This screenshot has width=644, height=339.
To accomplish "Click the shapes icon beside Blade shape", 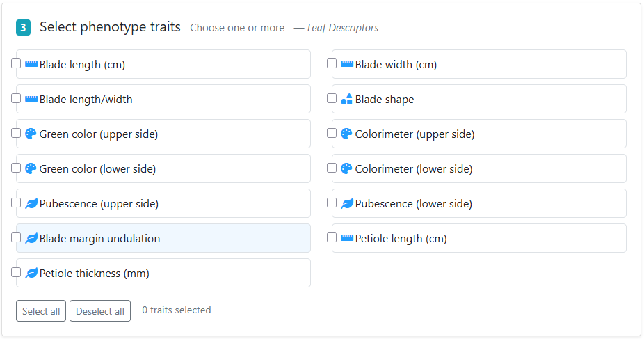I will point(346,99).
